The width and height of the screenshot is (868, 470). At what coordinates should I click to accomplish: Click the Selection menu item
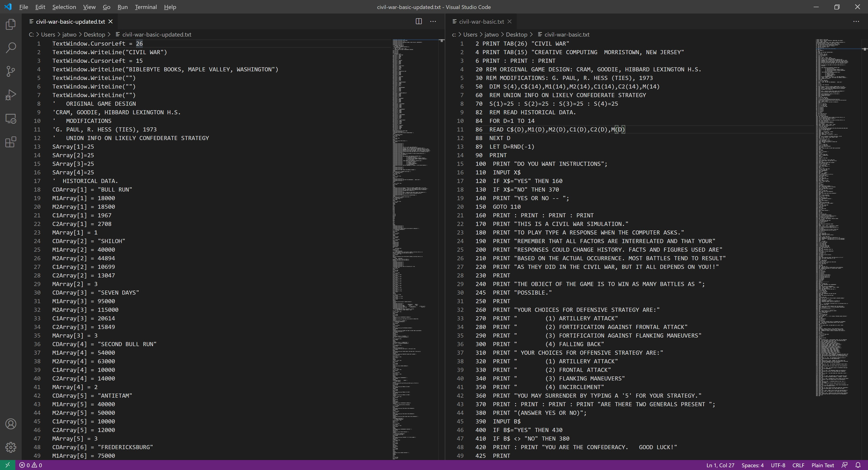63,7
